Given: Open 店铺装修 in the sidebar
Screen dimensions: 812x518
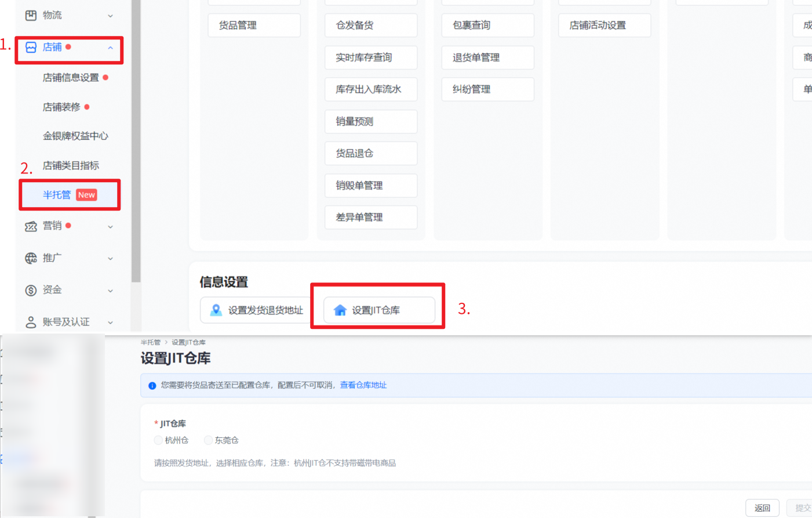Looking at the screenshot, I should [x=61, y=107].
